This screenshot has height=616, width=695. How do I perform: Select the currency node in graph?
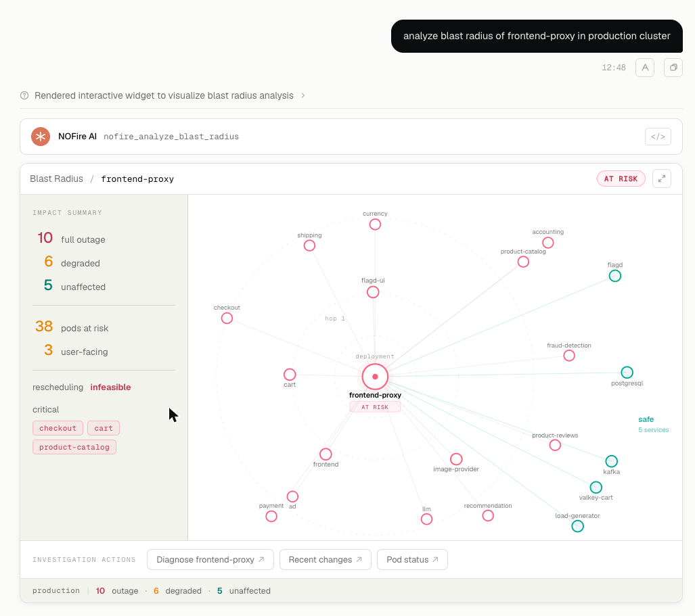click(375, 224)
